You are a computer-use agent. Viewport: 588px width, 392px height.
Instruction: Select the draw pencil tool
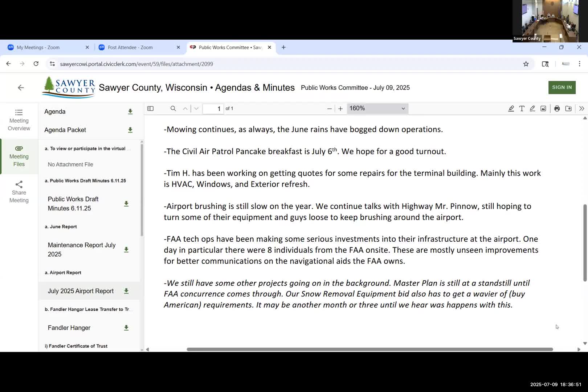pyautogui.click(x=532, y=109)
